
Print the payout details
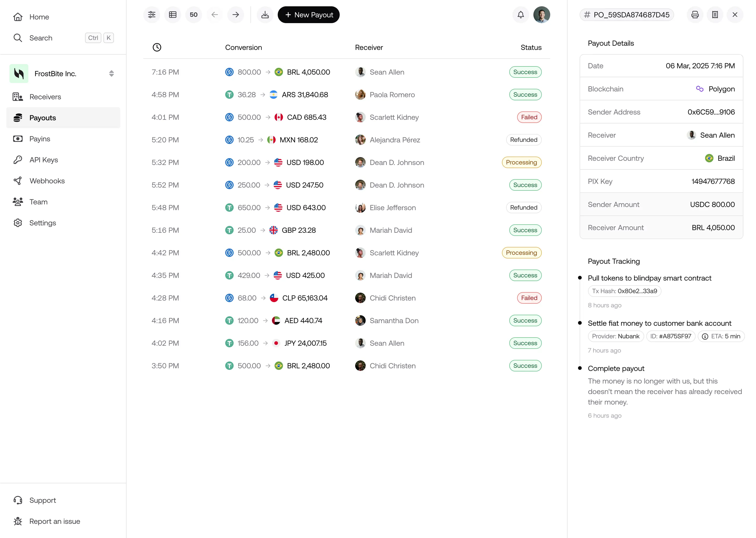tap(695, 14)
